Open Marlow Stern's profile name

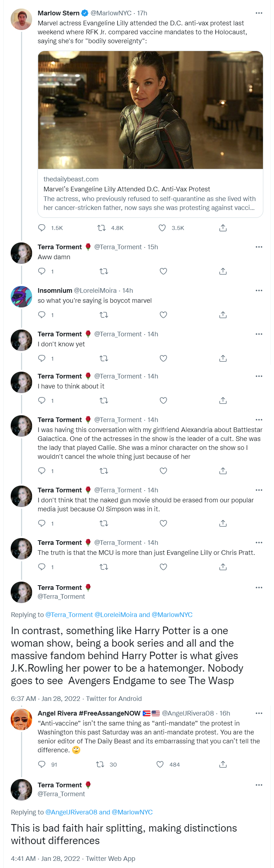[x=59, y=13]
